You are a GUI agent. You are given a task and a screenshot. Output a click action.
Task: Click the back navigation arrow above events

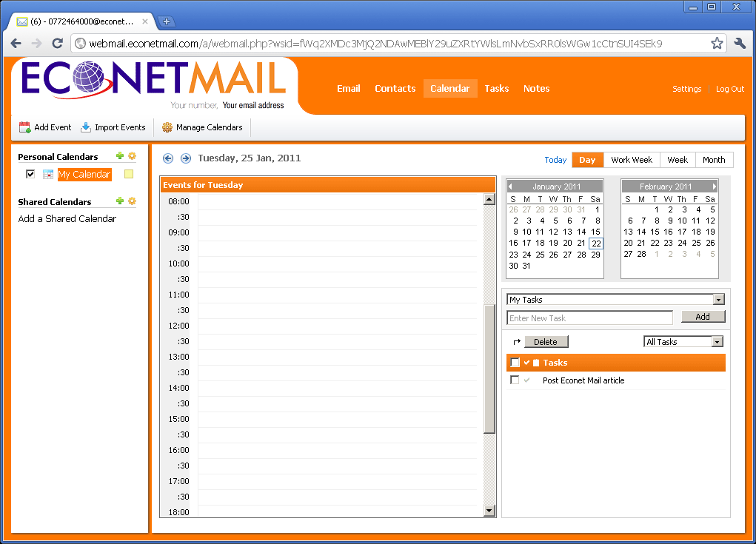(x=168, y=158)
